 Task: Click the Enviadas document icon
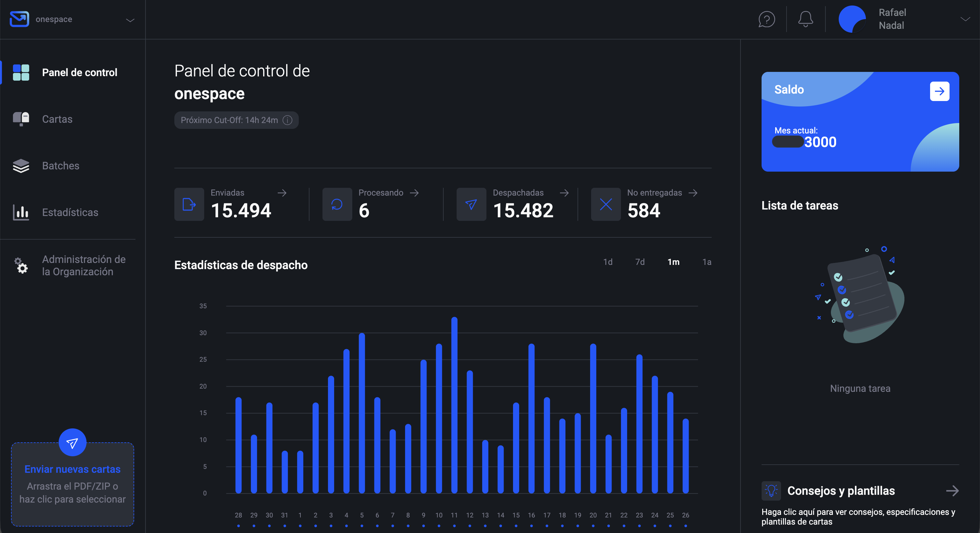click(x=189, y=204)
